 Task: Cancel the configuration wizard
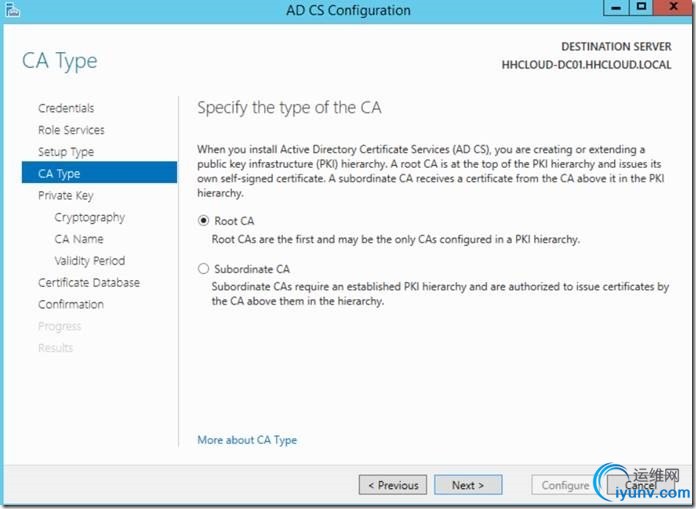tap(640, 485)
